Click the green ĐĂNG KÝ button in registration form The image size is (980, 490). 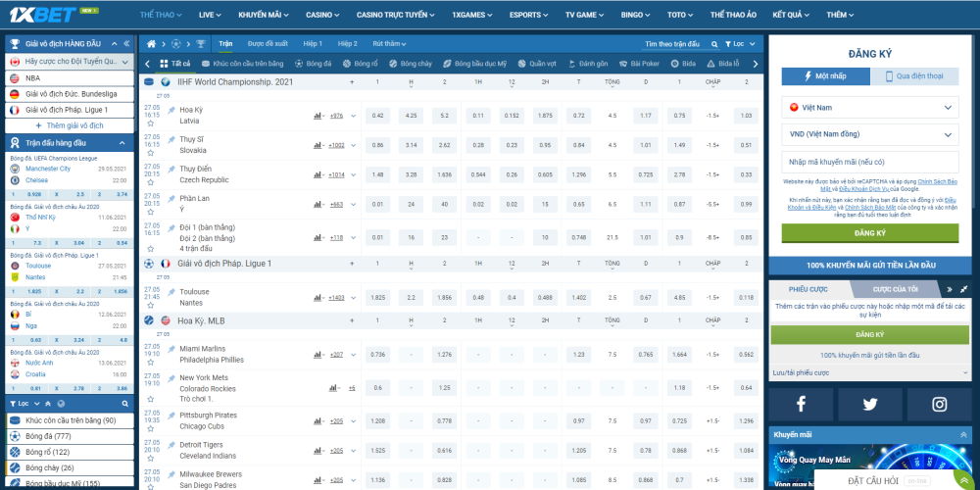[x=870, y=233]
